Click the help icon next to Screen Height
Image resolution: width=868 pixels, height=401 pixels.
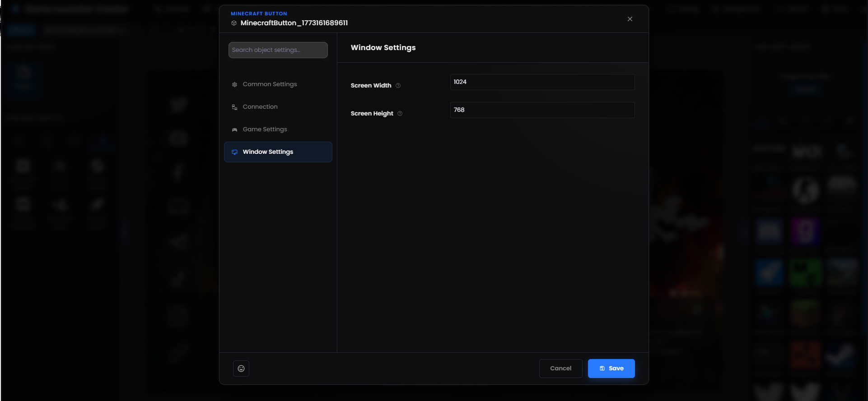click(400, 114)
